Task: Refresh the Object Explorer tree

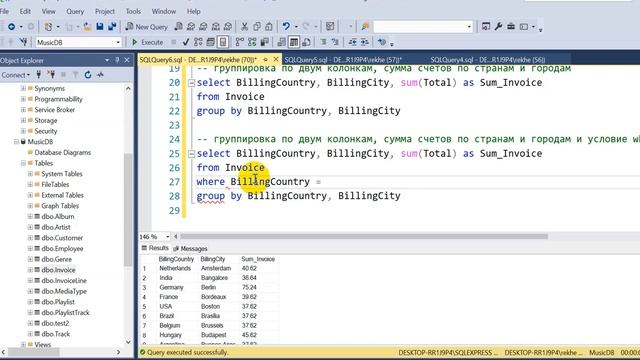Action: (x=88, y=75)
